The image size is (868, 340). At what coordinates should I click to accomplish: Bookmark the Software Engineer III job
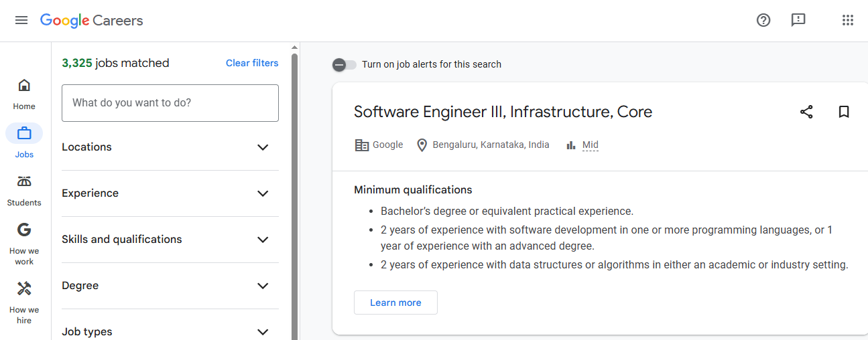click(x=844, y=112)
